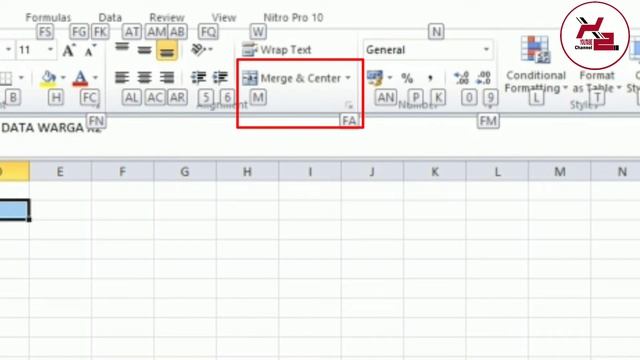Image resolution: width=640 pixels, height=360 pixels.
Task: Toggle the highlighted Bottom Align button
Action: point(167,50)
